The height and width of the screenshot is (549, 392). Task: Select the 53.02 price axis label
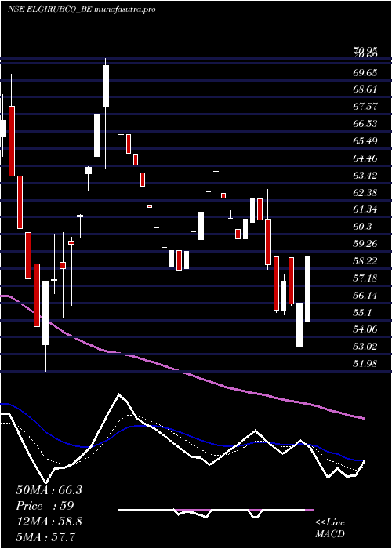coord(367,347)
